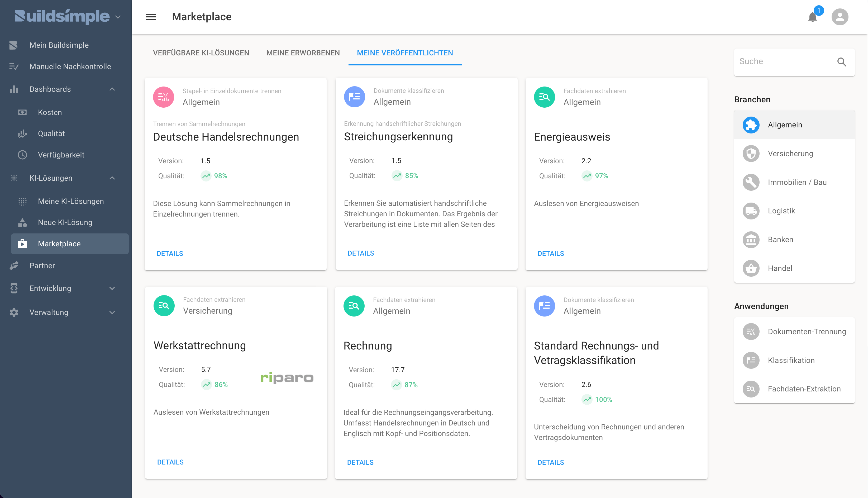Viewport: 868px width, 498px height.
Task: Switch to Verfügbare KI-Lösungen tab
Action: click(x=201, y=53)
